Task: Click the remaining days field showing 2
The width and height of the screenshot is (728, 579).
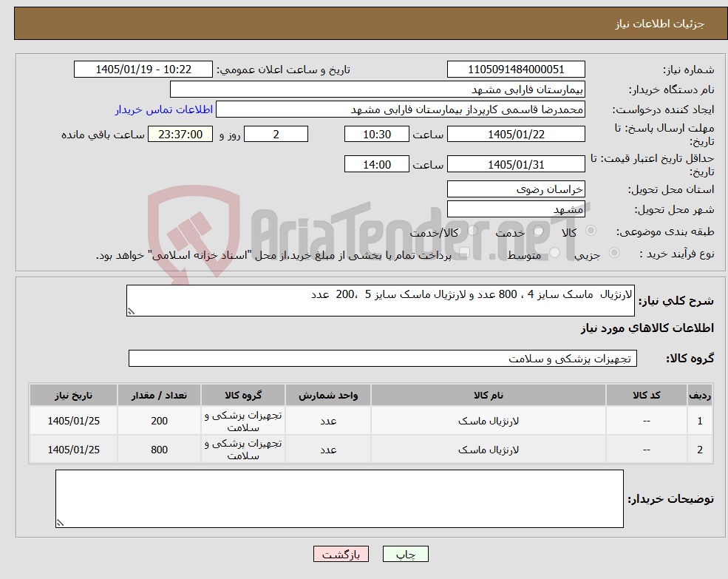Action: (276, 135)
